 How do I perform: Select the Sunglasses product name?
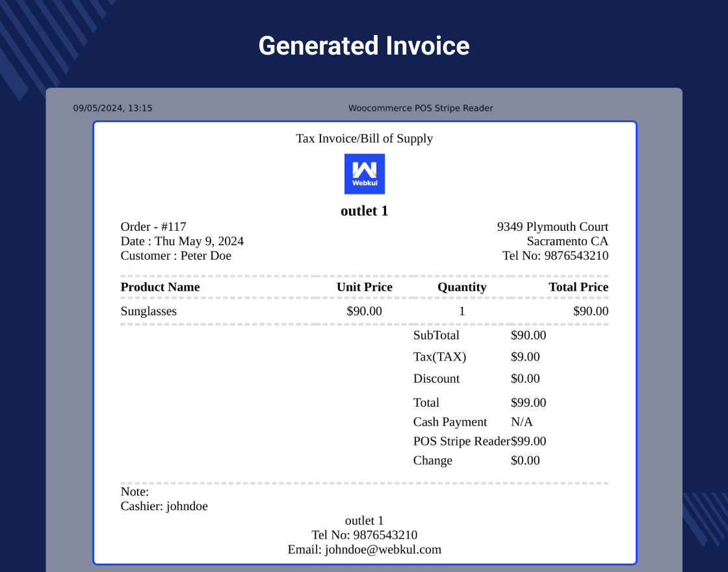148,311
